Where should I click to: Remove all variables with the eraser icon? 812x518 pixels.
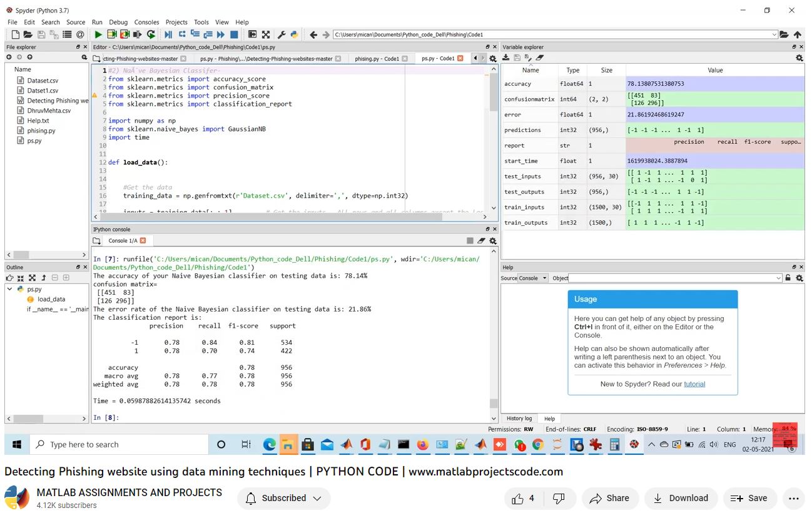pos(539,58)
